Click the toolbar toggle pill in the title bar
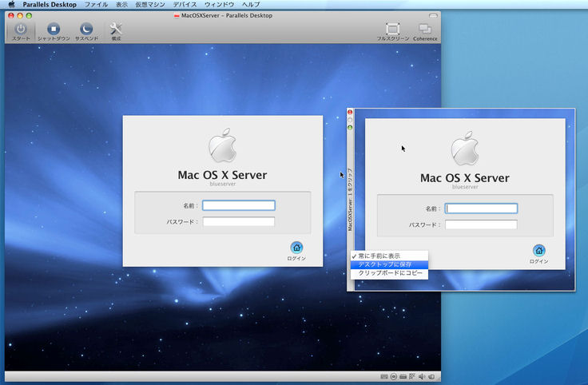 [x=433, y=16]
